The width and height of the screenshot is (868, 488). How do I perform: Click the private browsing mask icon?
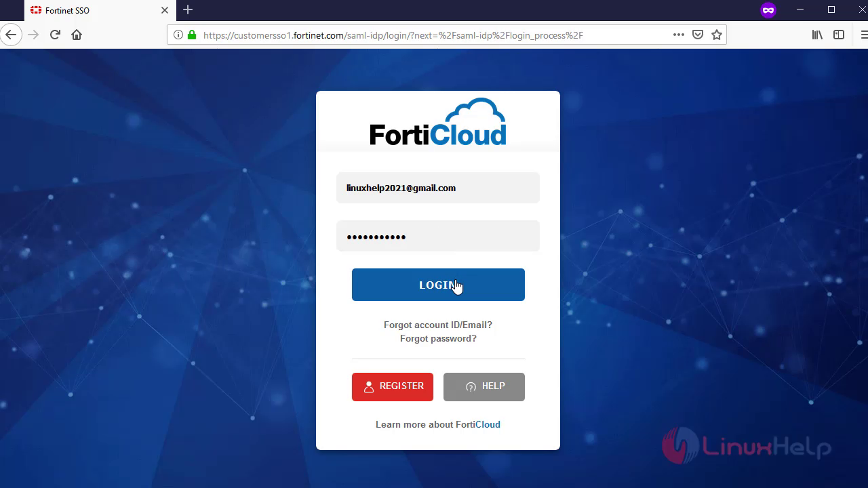pos(768,10)
